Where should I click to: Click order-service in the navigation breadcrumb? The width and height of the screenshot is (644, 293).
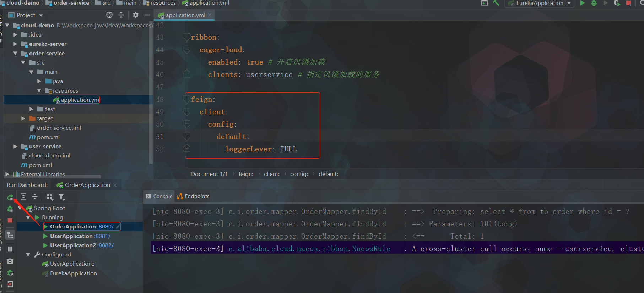point(71,3)
